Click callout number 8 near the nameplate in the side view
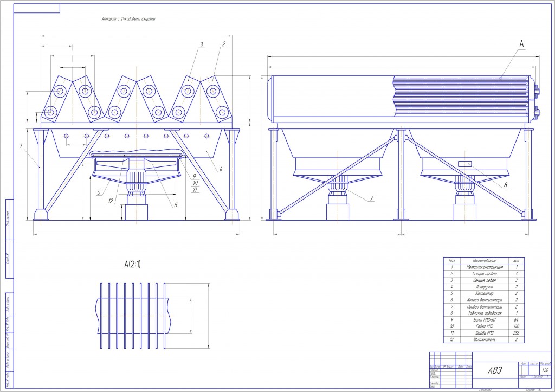 [506, 185]
